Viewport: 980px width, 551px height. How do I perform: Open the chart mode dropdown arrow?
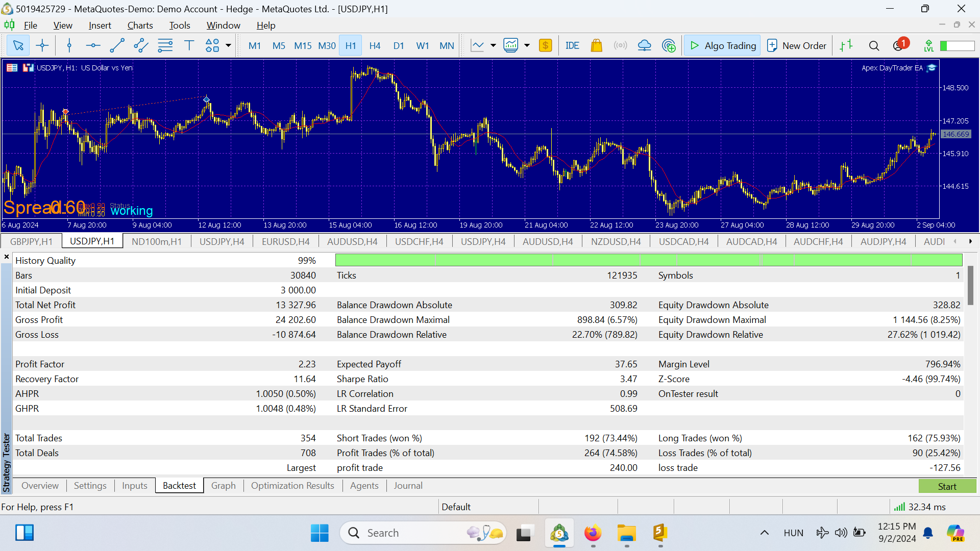527,45
